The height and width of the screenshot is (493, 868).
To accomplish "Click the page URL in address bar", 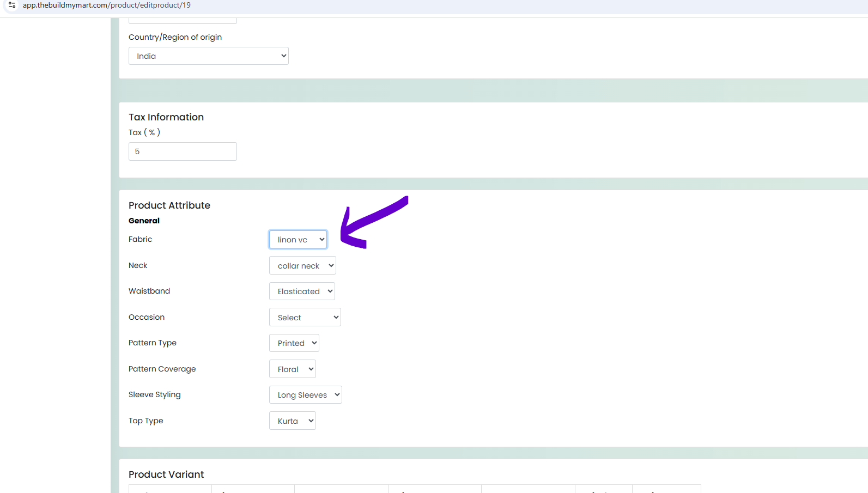I will pyautogui.click(x=107, y=5).
